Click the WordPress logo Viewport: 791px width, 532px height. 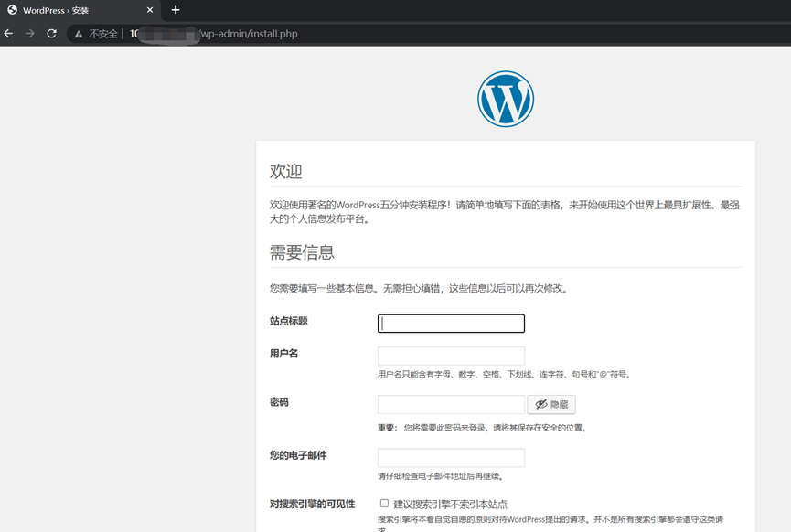point(506,99)
